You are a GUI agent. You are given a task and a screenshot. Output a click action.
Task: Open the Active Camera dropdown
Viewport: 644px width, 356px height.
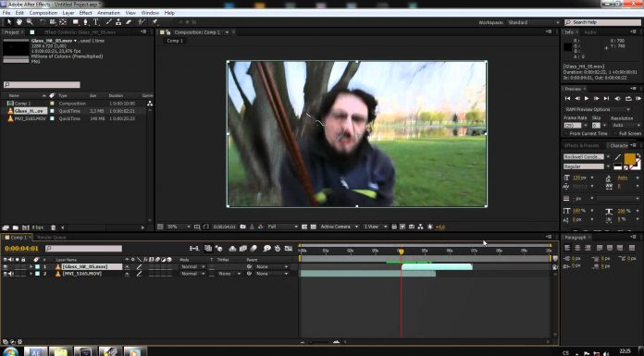click(340, 227)
